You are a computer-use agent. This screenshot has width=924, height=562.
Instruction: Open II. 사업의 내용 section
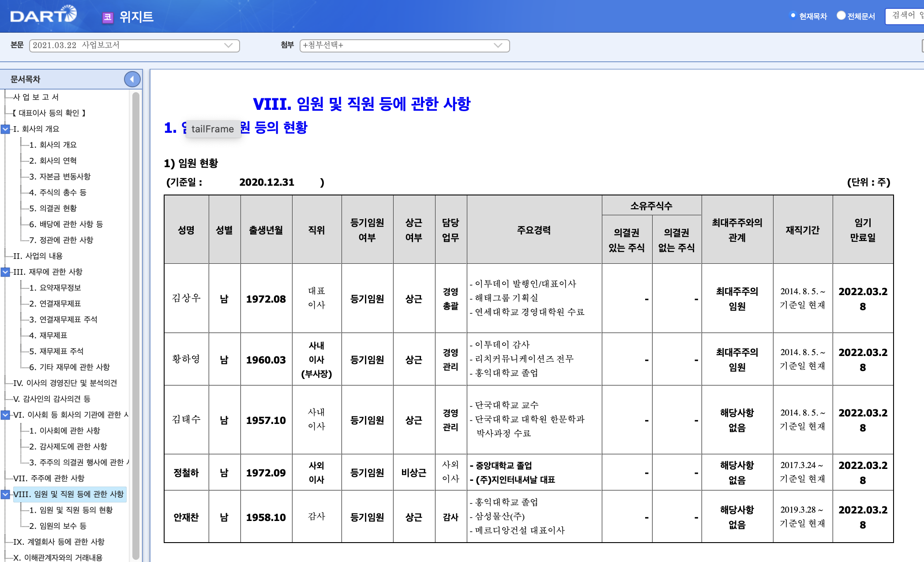(38, 256)
